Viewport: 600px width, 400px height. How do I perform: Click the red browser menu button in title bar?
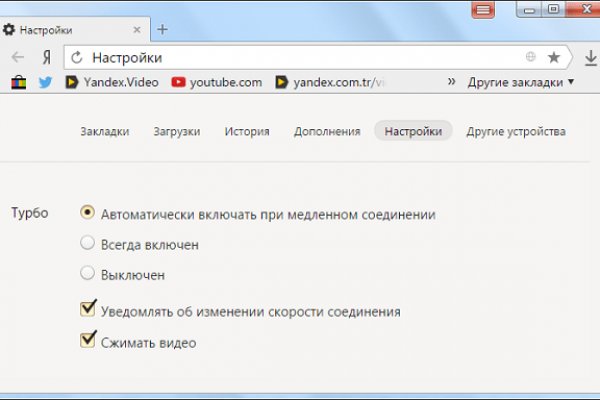coord(484,9)
